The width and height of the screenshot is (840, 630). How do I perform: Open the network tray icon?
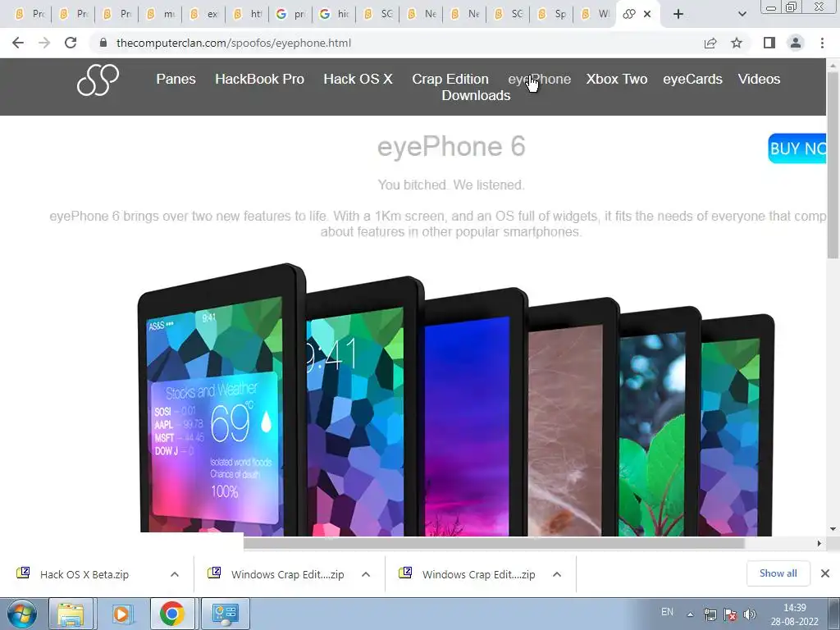coord(710,614)
